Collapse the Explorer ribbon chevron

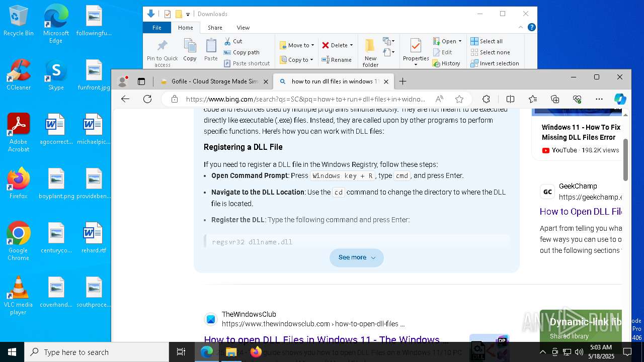tap(521, 28)
